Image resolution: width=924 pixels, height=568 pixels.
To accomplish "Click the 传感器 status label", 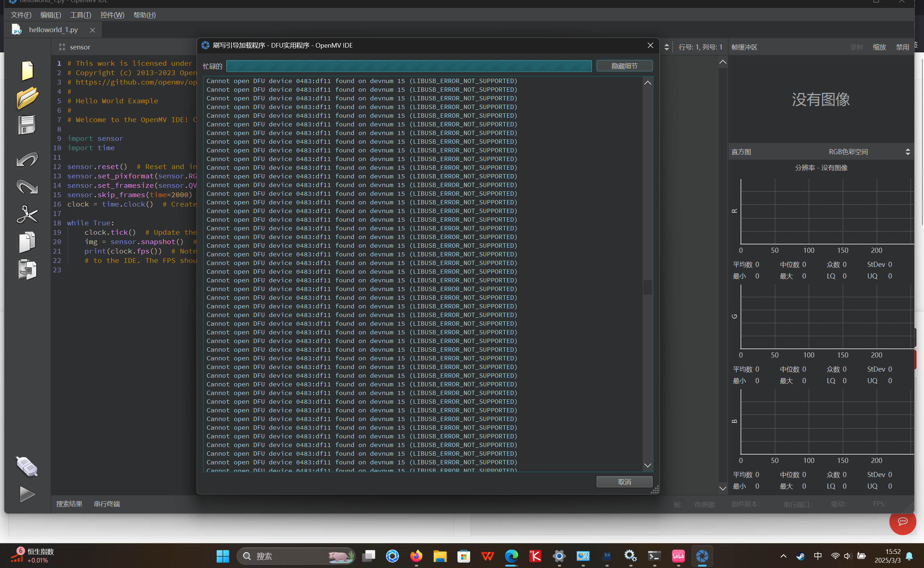I will tap(705, 504).
